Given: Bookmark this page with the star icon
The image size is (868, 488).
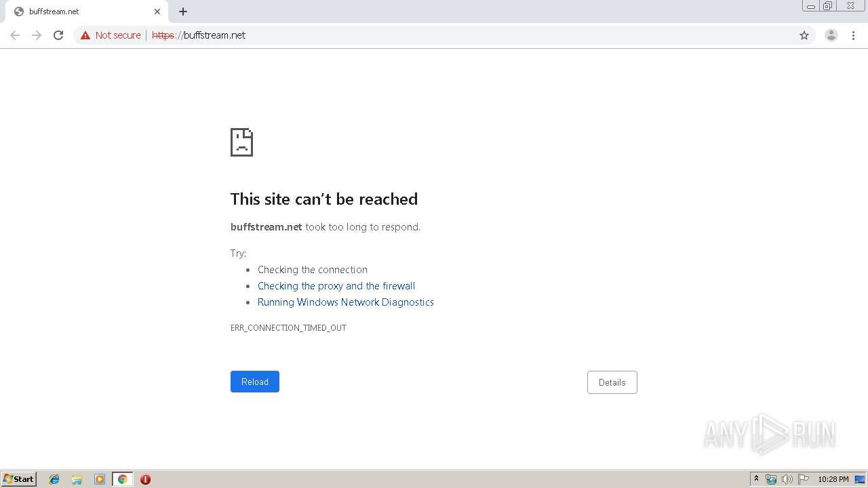Looking at the screenshot, I should [804, 35].
